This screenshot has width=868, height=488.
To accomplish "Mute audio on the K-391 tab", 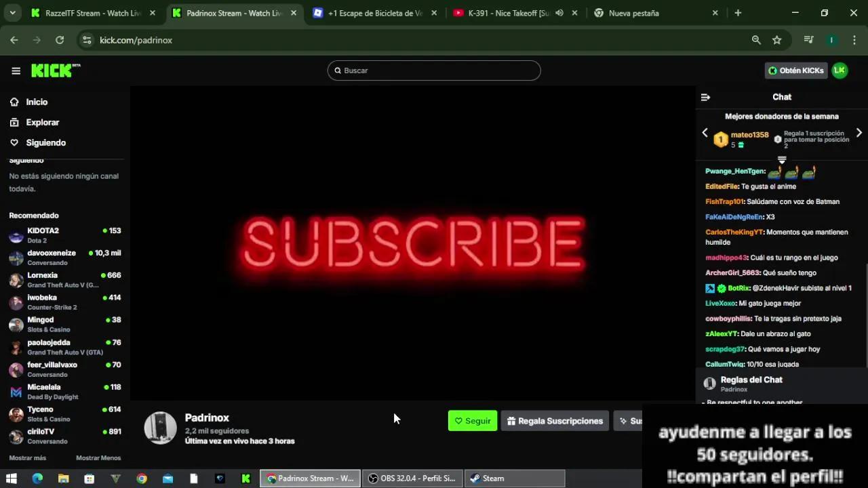I will click(559, 13).
